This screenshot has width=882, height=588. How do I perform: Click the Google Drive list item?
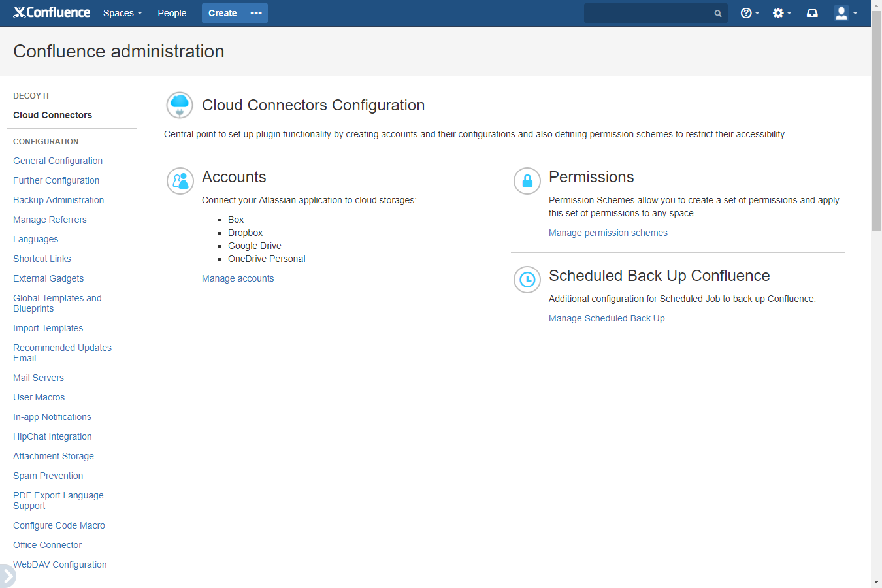click(x=255, y=246)
